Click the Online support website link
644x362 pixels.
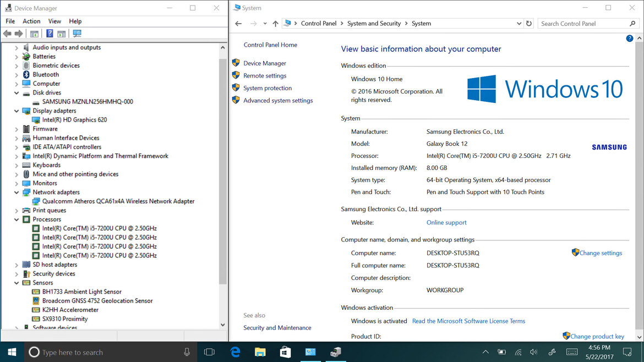click(446, 222)
